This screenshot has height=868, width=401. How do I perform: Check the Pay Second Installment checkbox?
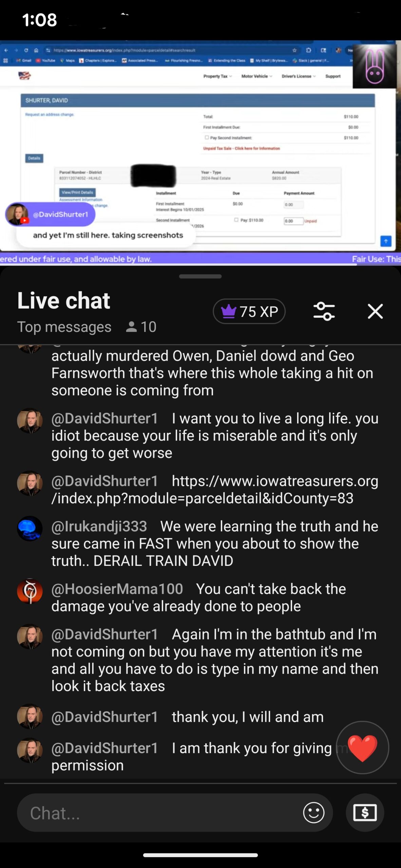click(206, 137)
